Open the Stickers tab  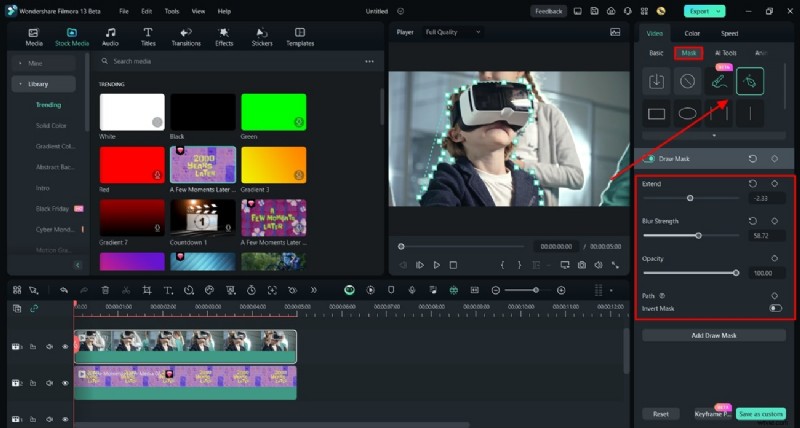click(x=262, y=37)
